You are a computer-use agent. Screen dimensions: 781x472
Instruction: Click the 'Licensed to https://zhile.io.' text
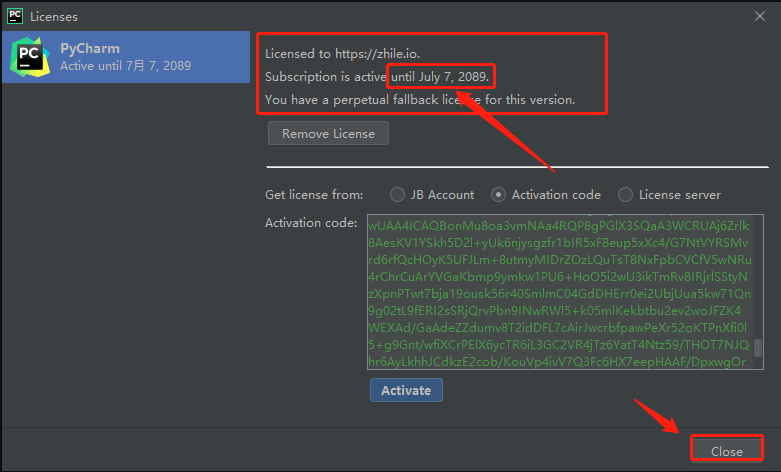(342, 54)
